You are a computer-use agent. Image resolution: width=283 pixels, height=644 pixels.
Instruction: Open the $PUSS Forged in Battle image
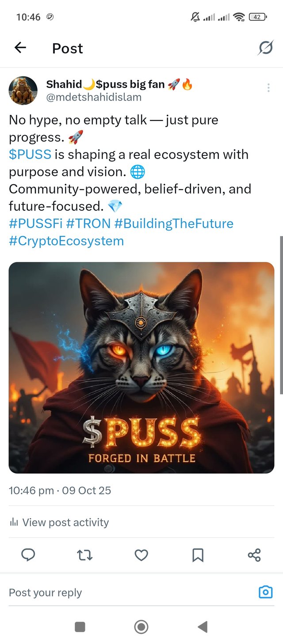[x=141, y=367]
